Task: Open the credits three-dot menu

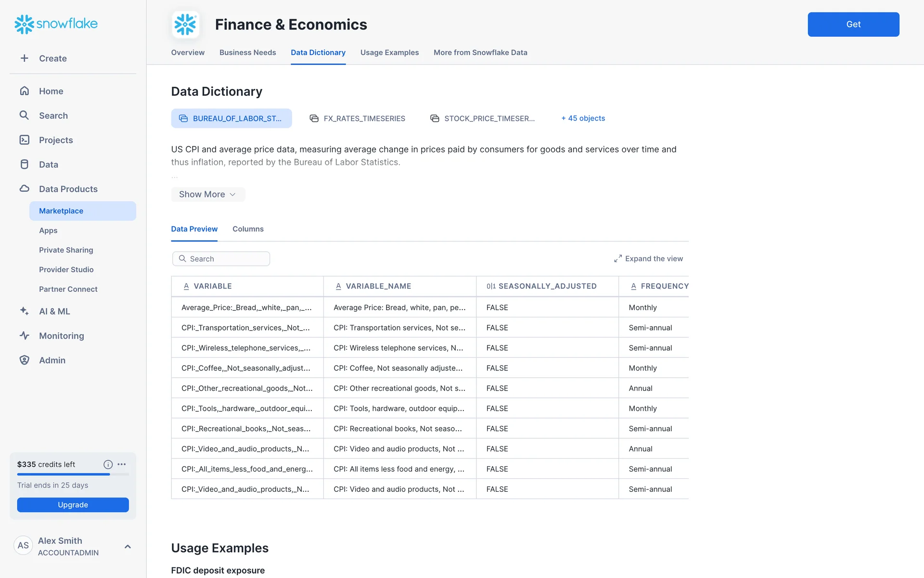Action: [x=122, y=464]
